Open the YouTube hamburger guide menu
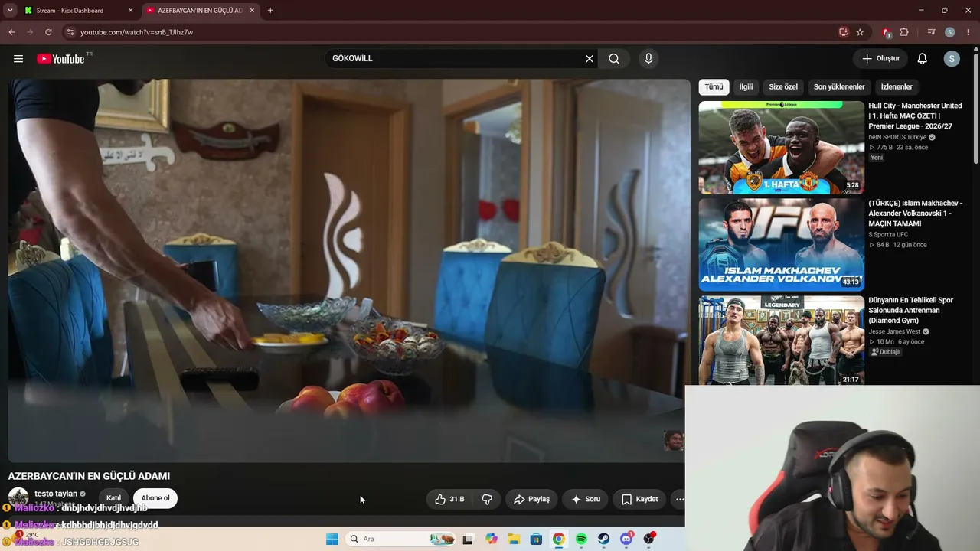Screen dimensions: 980x551 18,59
